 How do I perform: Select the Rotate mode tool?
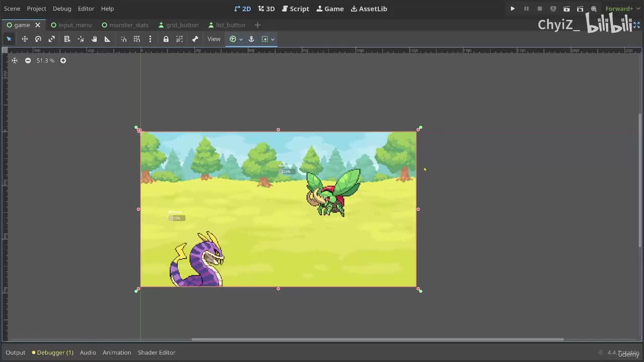(x=38, y=39)
